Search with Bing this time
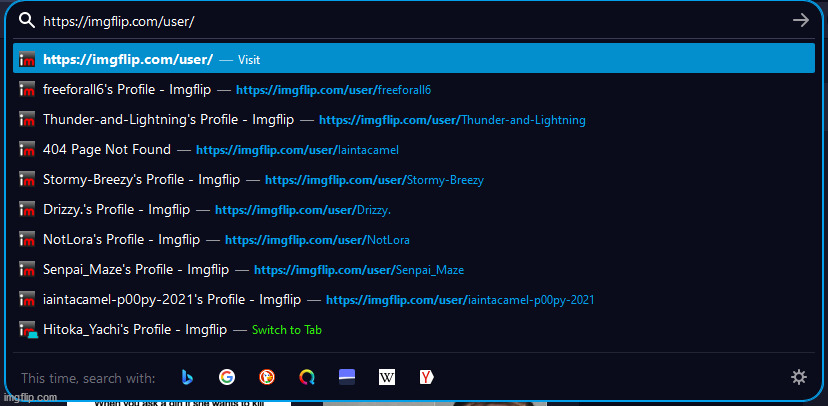The image size is (828, 406). (x=187, y=377)
